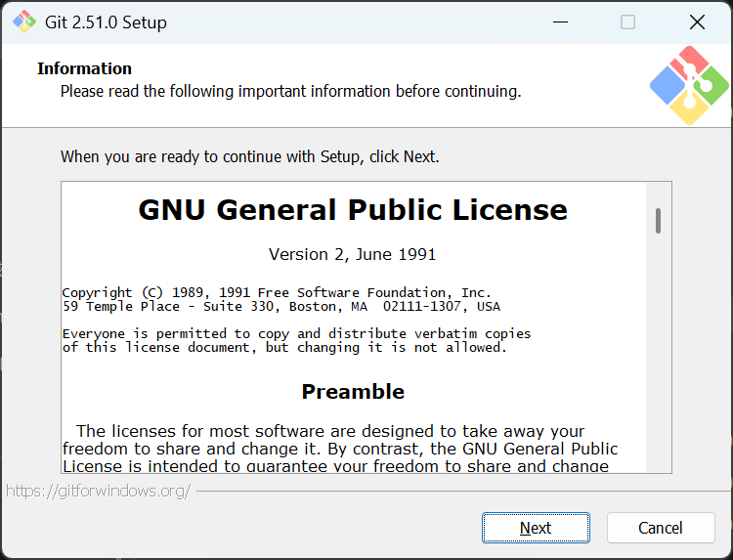Click the Everyone is permitted paragraph
The width and height of the screenshot is (733, 560).
296,340
